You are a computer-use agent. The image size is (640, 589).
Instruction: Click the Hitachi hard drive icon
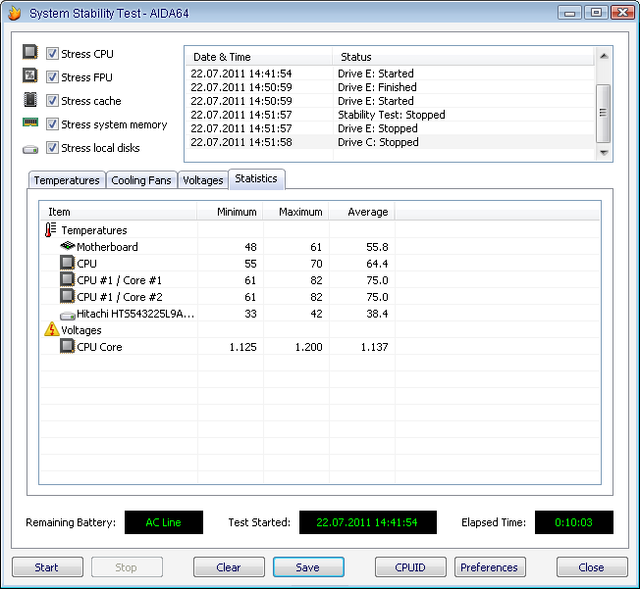[x=67, y=314]
